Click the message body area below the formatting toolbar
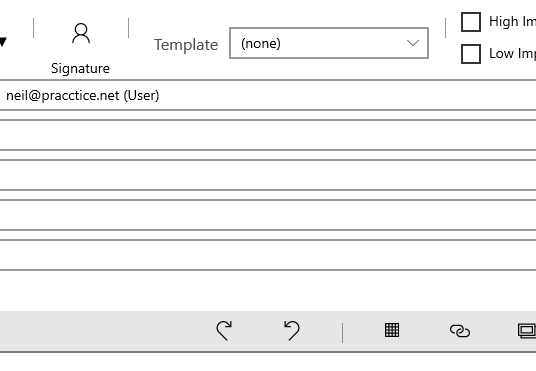 coord(268,362)
